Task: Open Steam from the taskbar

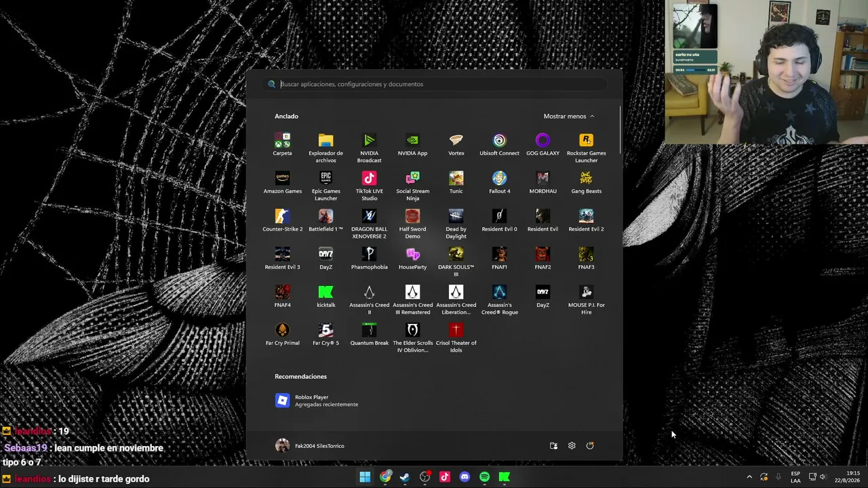Action: (405, 477)
